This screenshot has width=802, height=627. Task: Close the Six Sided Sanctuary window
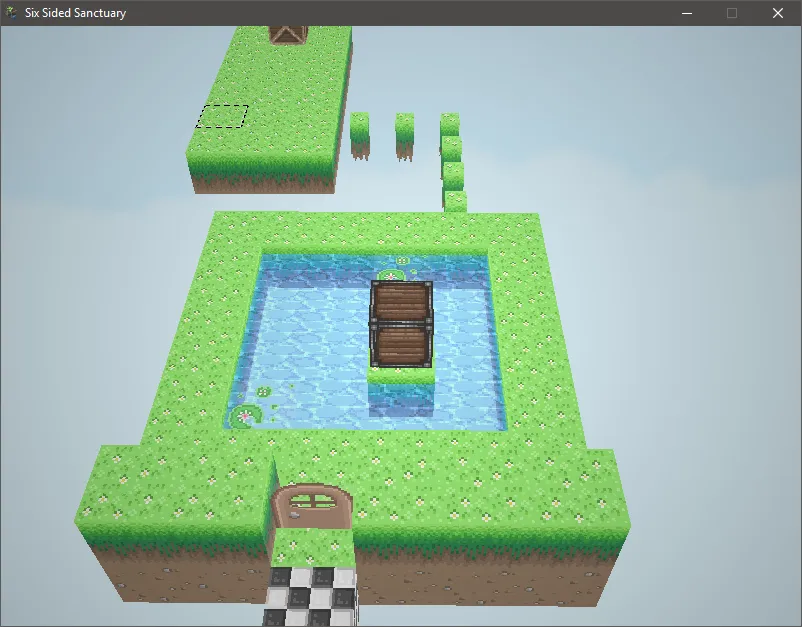[778, 13]
